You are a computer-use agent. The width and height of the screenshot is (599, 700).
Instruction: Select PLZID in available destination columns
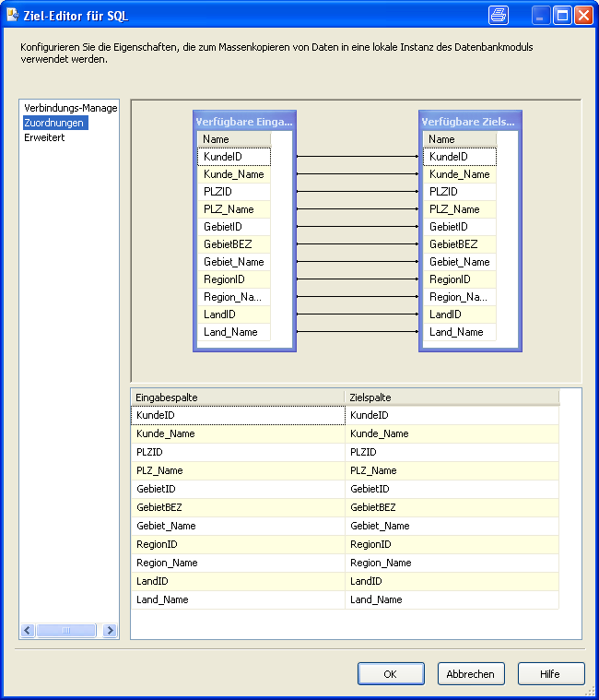click(460, 192)
